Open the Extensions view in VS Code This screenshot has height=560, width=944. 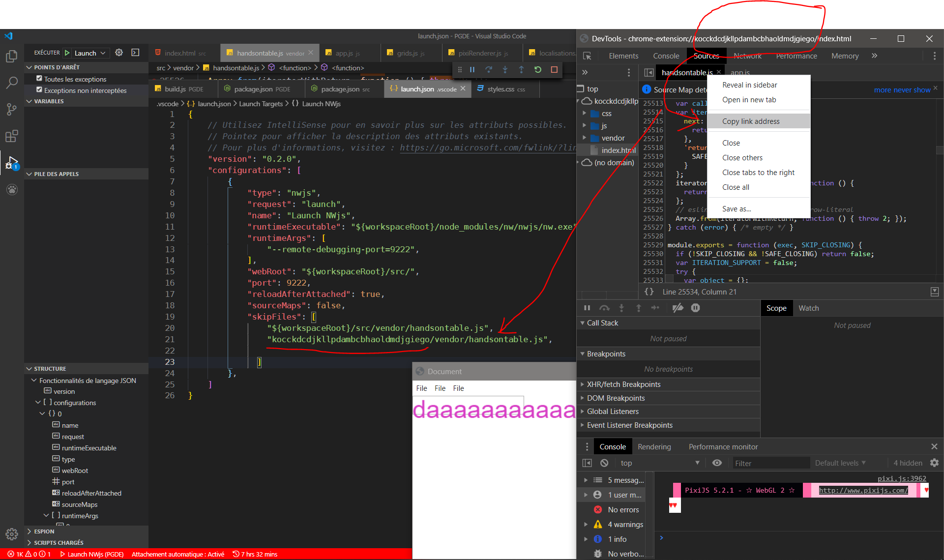click(12, 137)
